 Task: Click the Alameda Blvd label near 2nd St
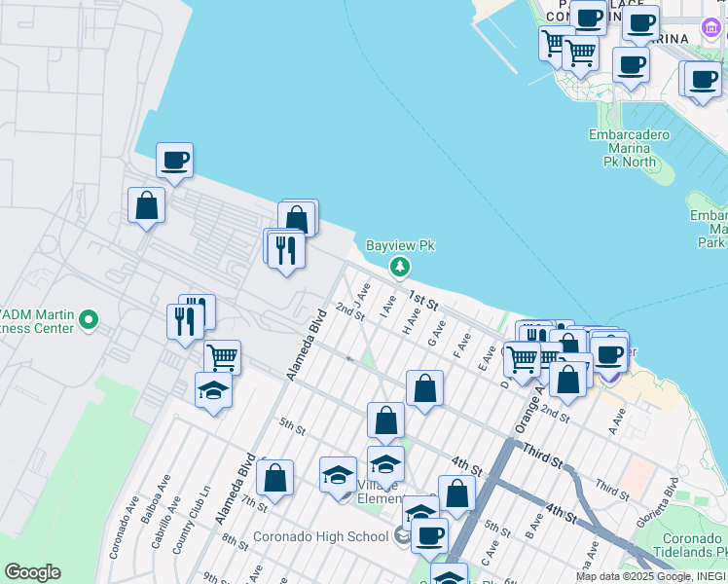pos(307,345)
